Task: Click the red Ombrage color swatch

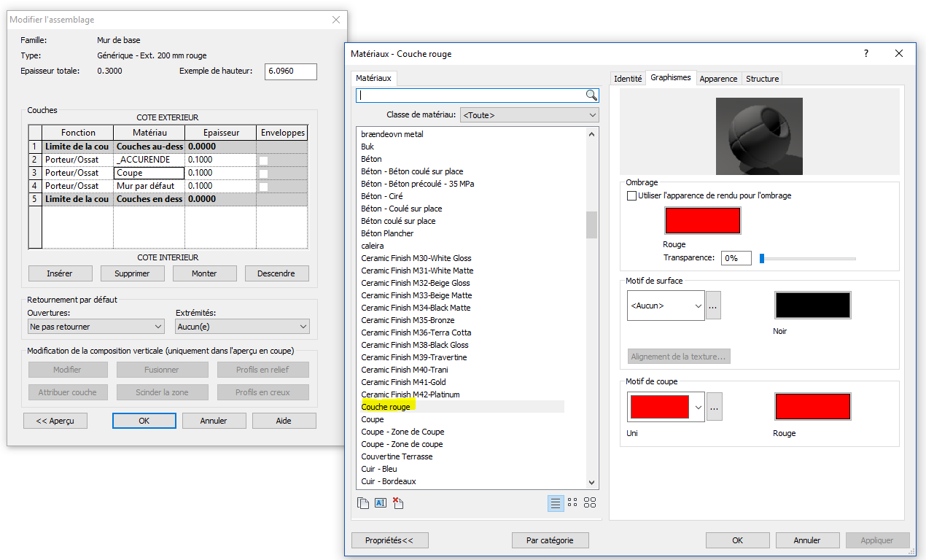Action: tap(702, 221)
